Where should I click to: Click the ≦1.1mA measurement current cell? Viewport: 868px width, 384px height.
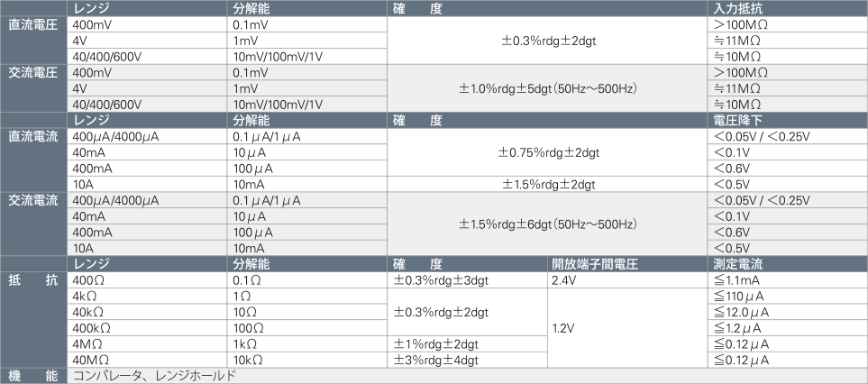click(788, 280)
